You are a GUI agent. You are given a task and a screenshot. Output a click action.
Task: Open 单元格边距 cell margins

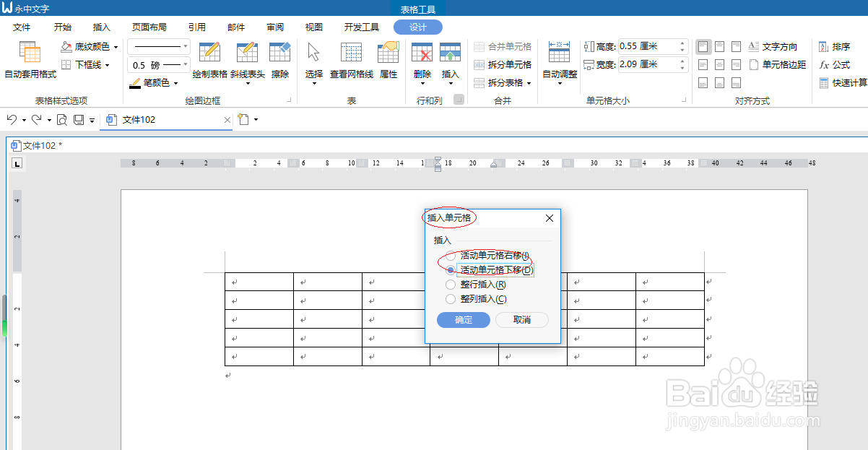(x=777, y=64)
